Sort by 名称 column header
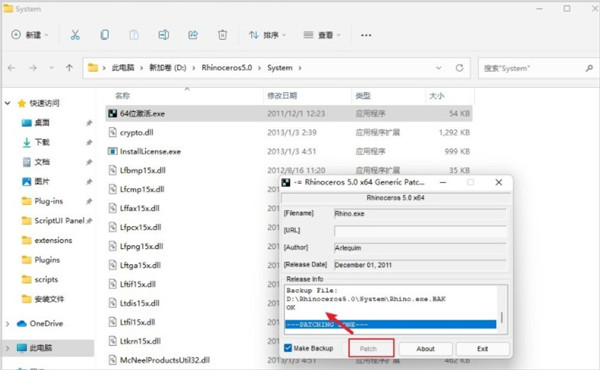 [x=122, y=96]
